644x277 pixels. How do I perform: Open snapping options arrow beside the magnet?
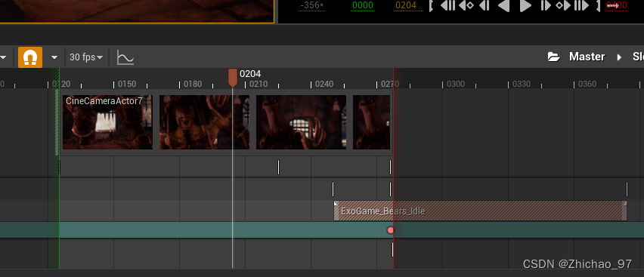tap(54, 57)
